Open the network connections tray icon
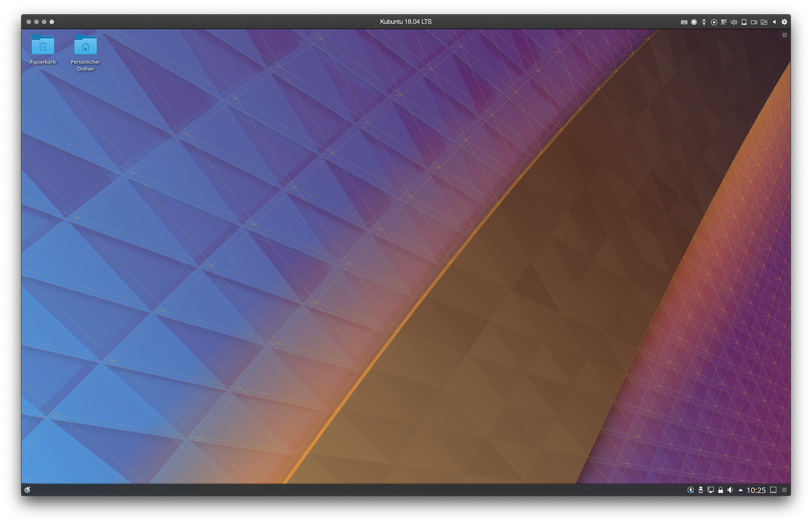This screenshot has width=812, height=524. tap(711, 490)
